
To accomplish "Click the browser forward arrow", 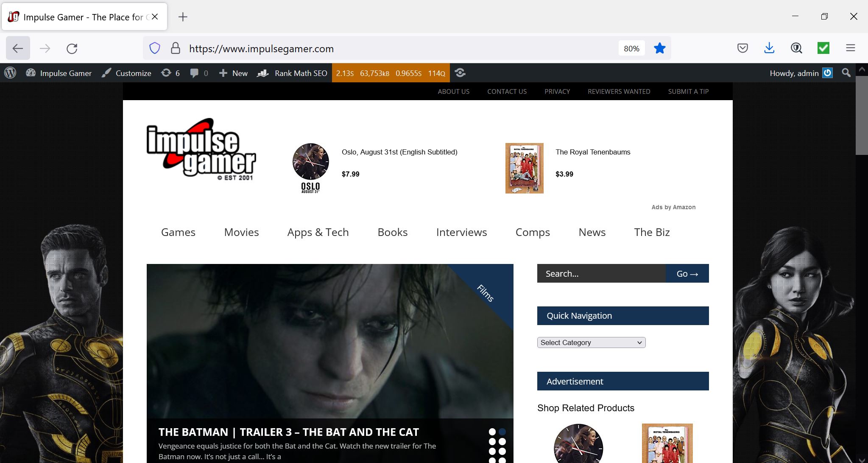I will click(x=45, y=48).
